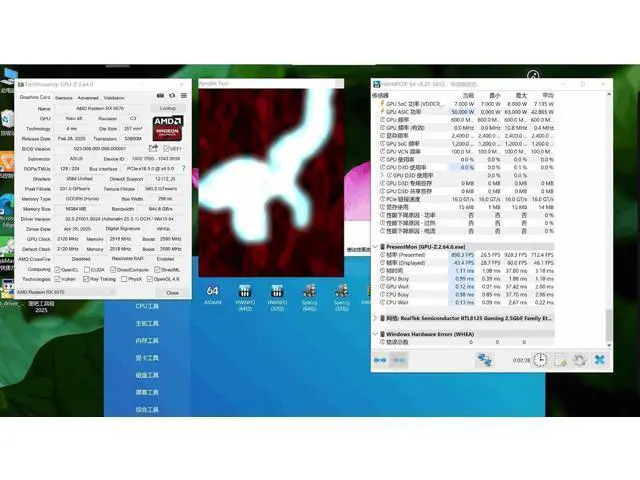Expand the GPU D3D usage sub-row
Viewport: 640px width, 480px height.
click(x=382, y=175)
